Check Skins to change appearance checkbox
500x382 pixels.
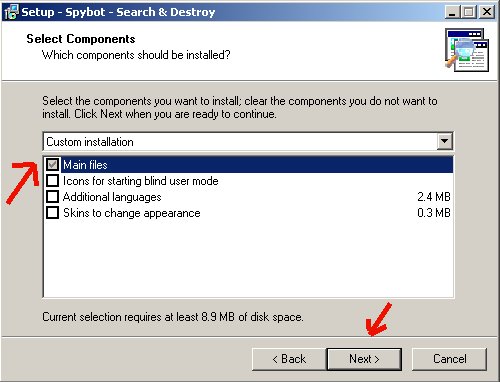tap(52, 212)
